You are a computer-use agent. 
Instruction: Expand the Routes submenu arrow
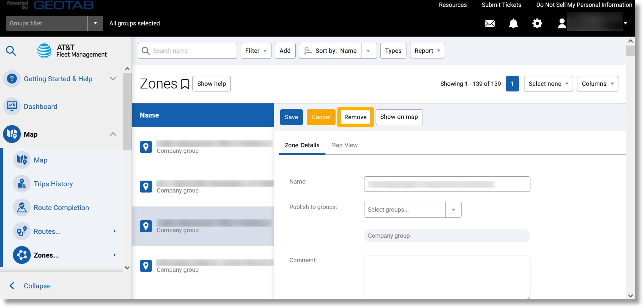pos(114,231)
